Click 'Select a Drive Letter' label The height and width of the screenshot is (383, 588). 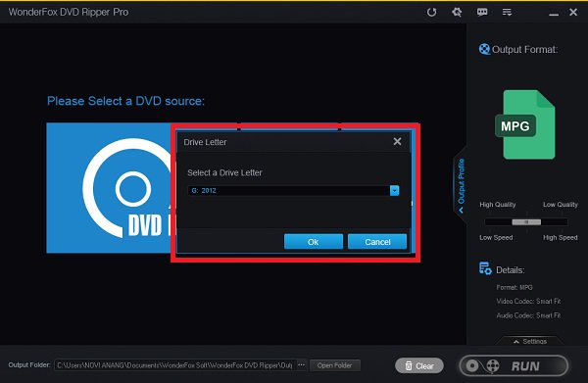[224, 172]
